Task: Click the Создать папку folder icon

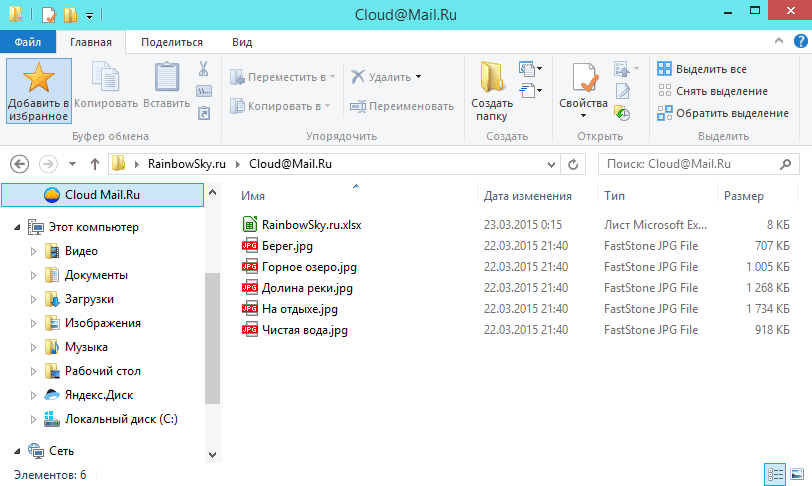Action: [491, 77]
